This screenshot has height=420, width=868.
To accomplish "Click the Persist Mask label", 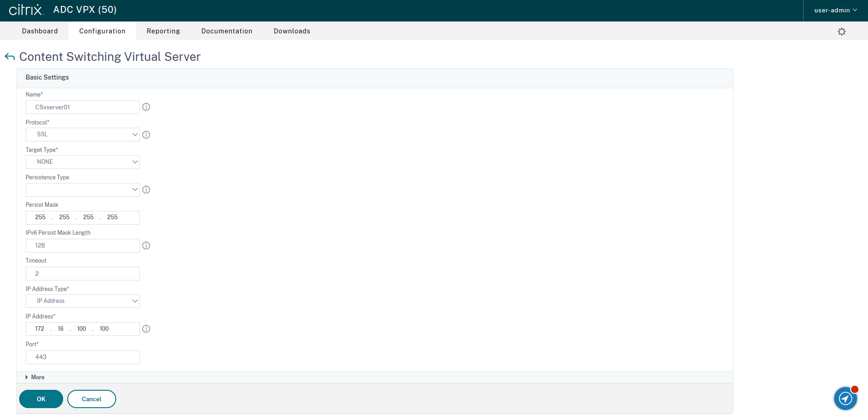I will [x=42, y=205].
